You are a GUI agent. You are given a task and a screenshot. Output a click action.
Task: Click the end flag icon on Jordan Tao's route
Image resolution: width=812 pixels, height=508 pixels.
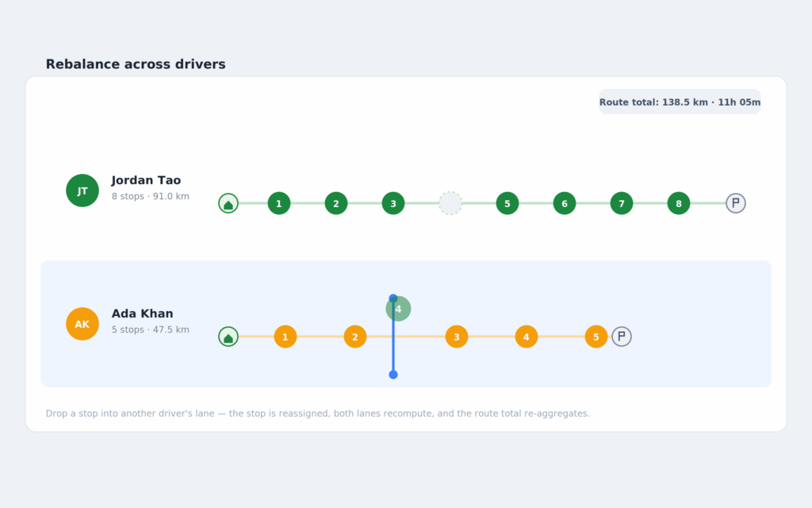point(735,203)
